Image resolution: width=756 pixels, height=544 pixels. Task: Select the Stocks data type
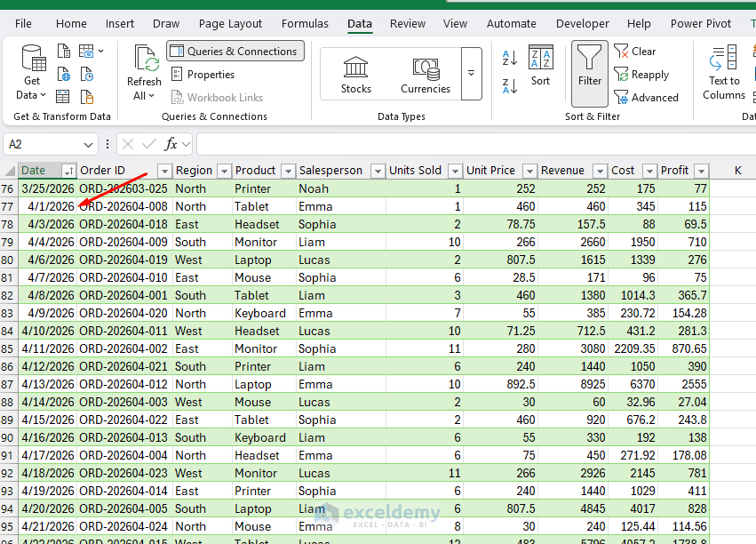pos(356,75)
